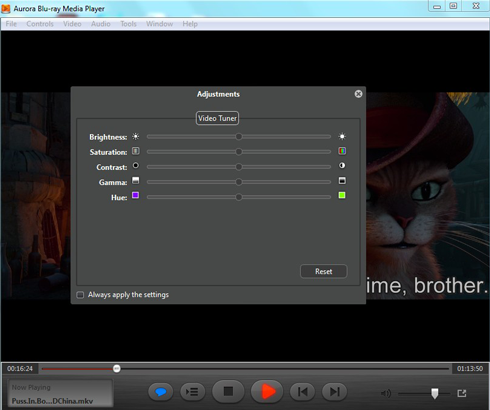Click the low gamma icon
This screenshot has height=410, width=490.
[135, 181]
